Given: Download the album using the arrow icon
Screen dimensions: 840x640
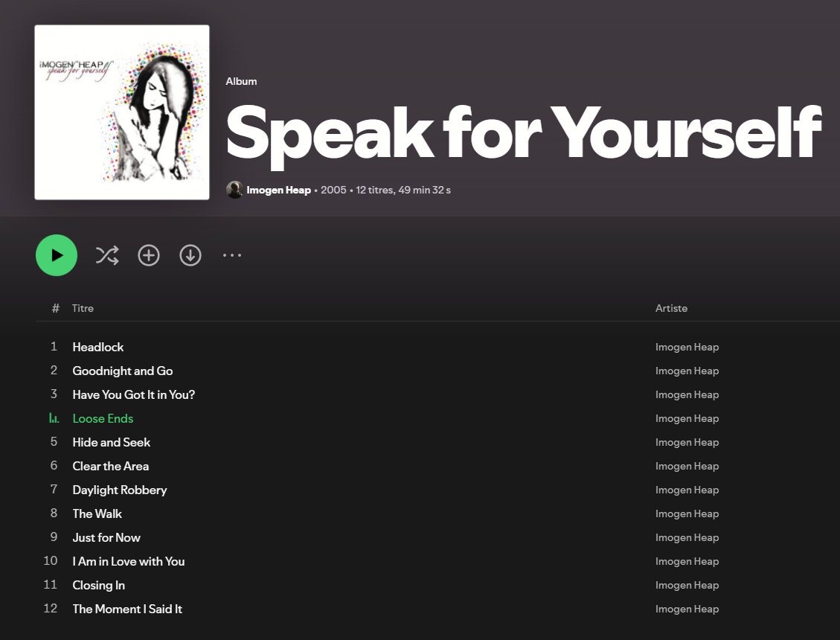Looking at the screenshot, I should tap(190, 256).
